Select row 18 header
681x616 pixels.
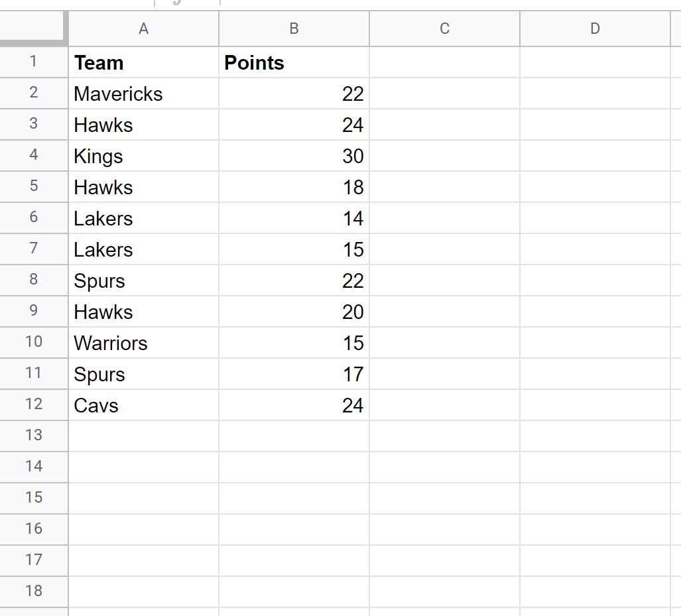(x=33, y=591)
